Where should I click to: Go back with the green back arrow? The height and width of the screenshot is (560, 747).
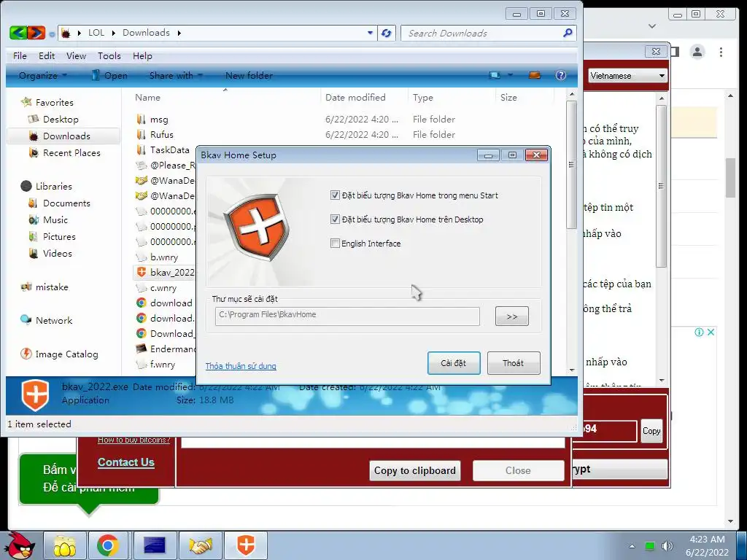click(18, 33)
